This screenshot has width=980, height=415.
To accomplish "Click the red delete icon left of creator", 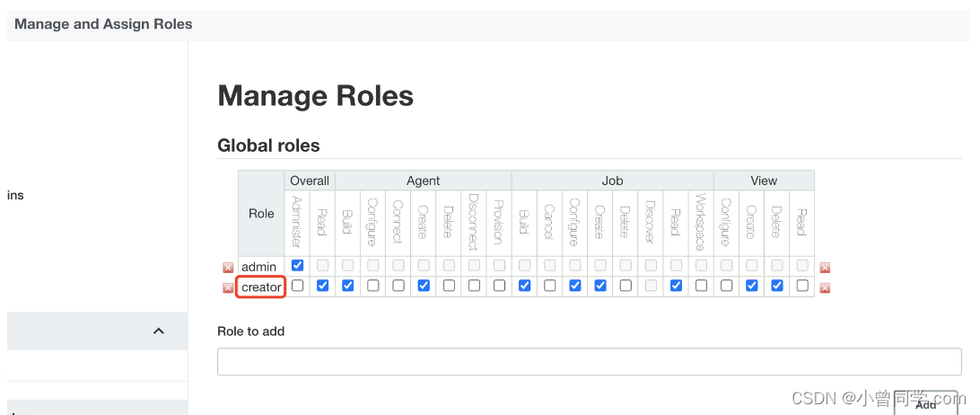I will click(x=228, y=288).
